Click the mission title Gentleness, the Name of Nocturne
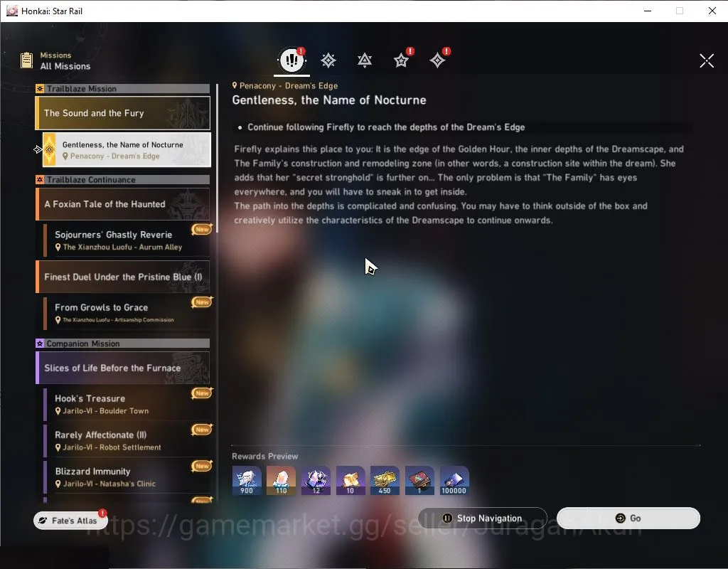728x569 pixels. (x=329, y=100)
